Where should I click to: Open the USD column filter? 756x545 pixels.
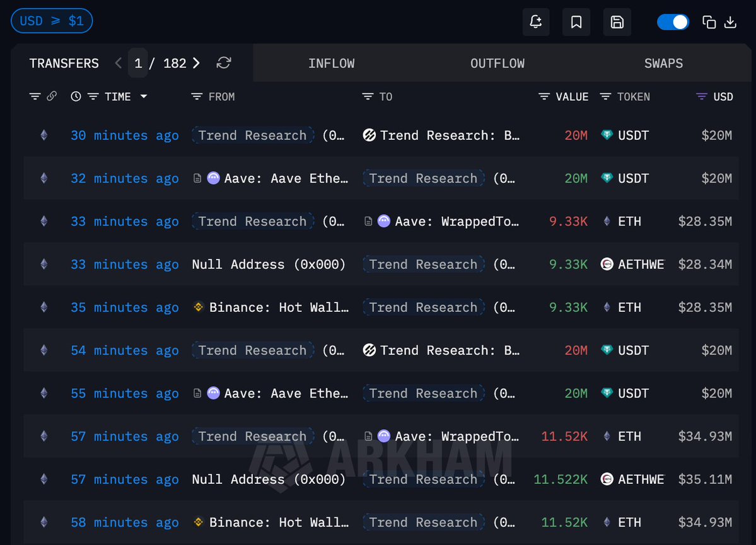701,96
